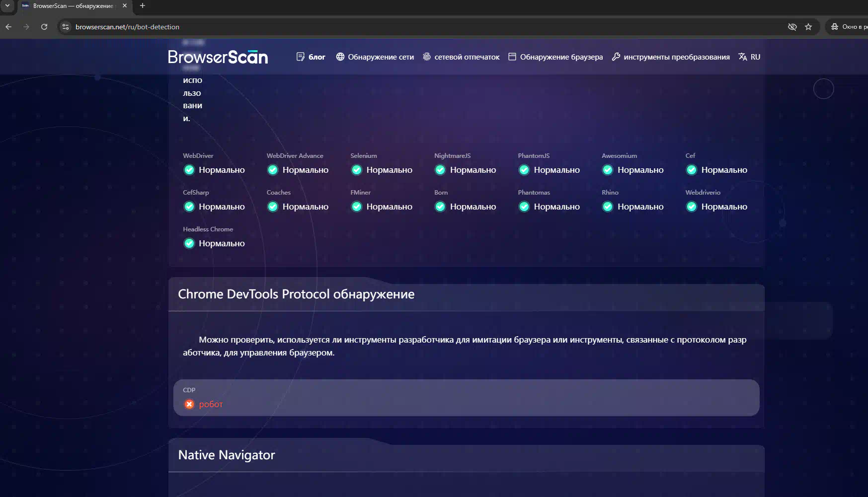The height and width of the screenshot is (497, 868).
Task: Click the CDP label
Action: click(x=189, y=390)
